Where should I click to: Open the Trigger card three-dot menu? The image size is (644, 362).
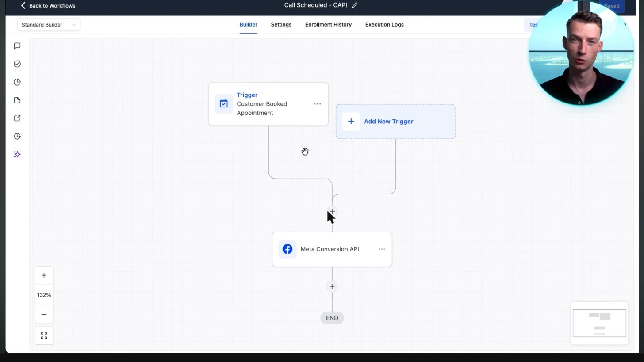coord(317,104)
